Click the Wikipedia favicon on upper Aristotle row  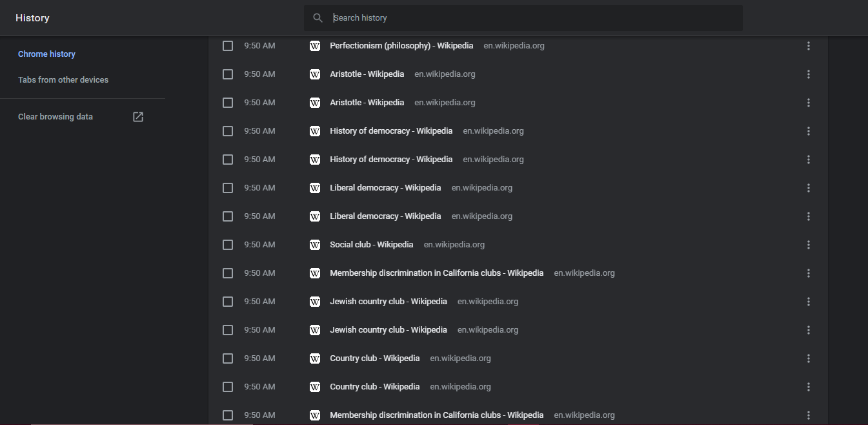[x=315, y=74]
